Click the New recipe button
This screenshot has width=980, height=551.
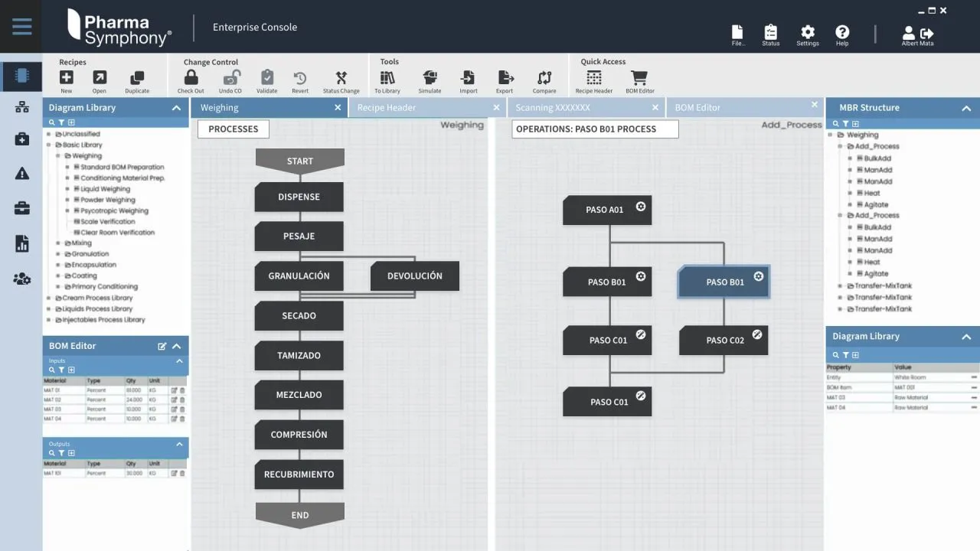pos(66,77)
